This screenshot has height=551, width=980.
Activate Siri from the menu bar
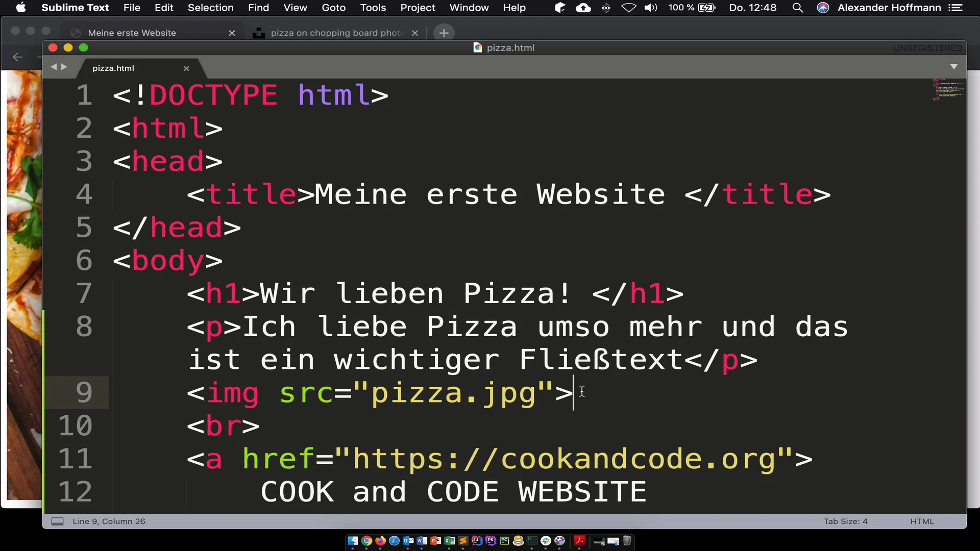(823, 8)
